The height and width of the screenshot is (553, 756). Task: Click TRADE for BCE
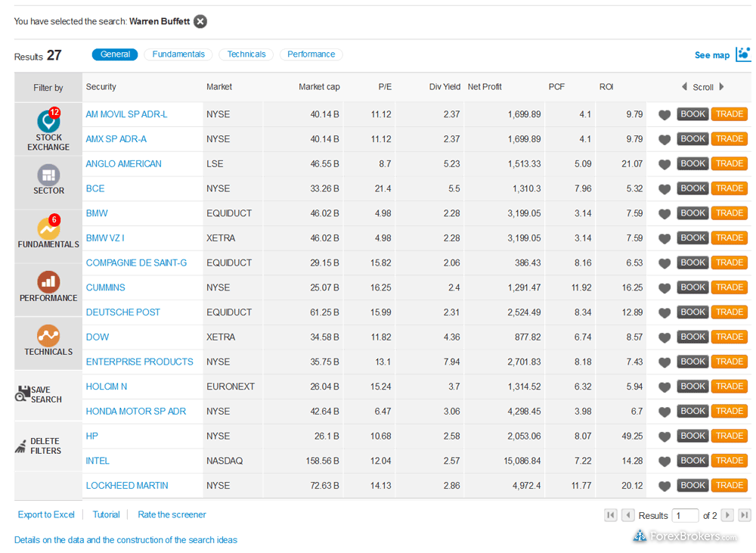coord(730,188)
